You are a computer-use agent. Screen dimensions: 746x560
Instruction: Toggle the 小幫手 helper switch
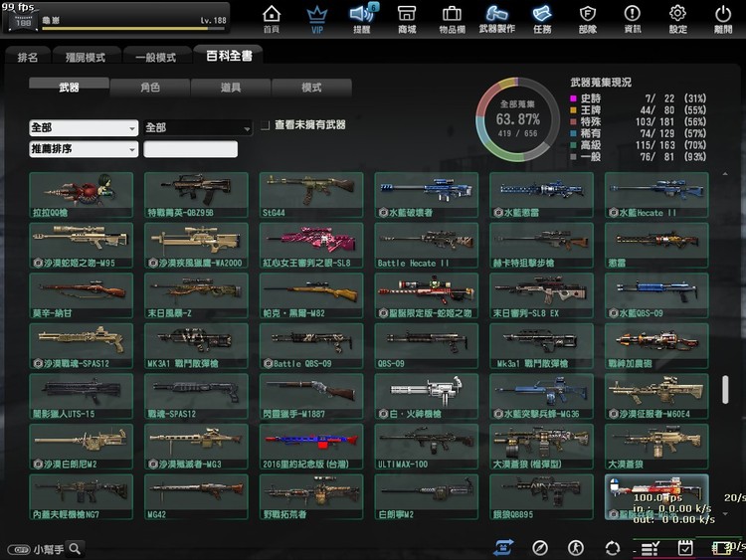[x=19, y=549]
